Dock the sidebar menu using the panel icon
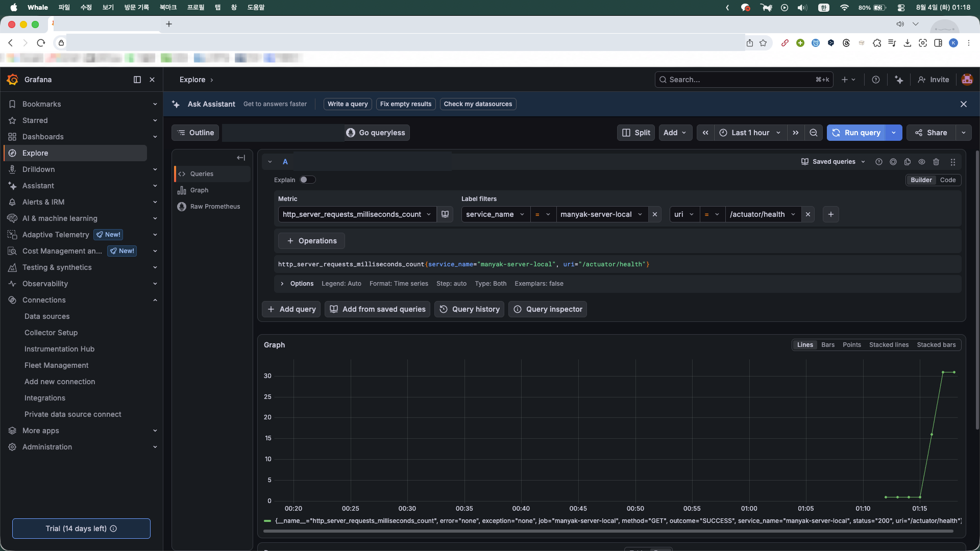Image resolution: width=980 pixels, height=551 pixels. 137,80
